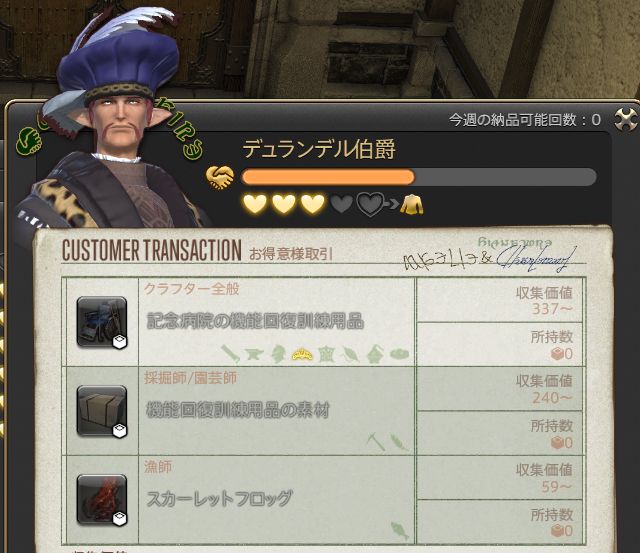The image size is (640, 553).
Task: Select the Fisher fish class icon
Action: (x=400, y=531)
